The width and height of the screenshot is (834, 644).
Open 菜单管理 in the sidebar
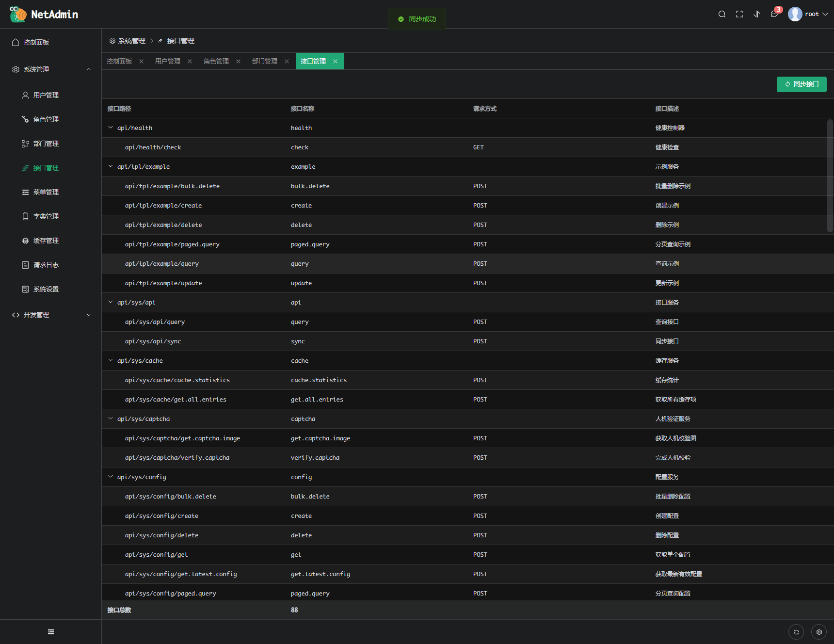46,192
